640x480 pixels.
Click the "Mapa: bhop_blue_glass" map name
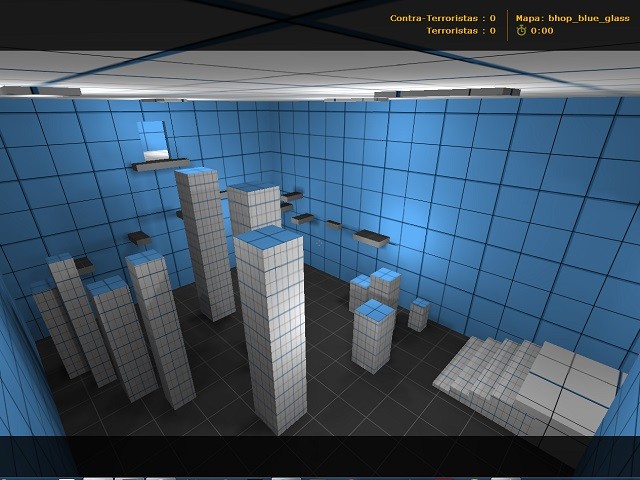tap(573, 18)
